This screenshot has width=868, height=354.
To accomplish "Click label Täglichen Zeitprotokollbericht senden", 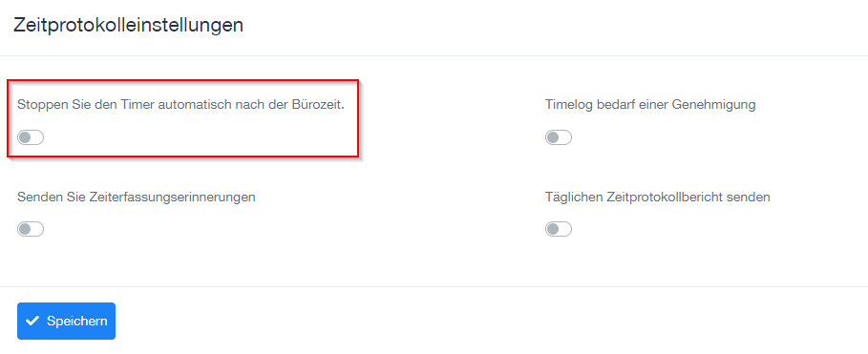I will pyautogui.click(x=658, y=197).
